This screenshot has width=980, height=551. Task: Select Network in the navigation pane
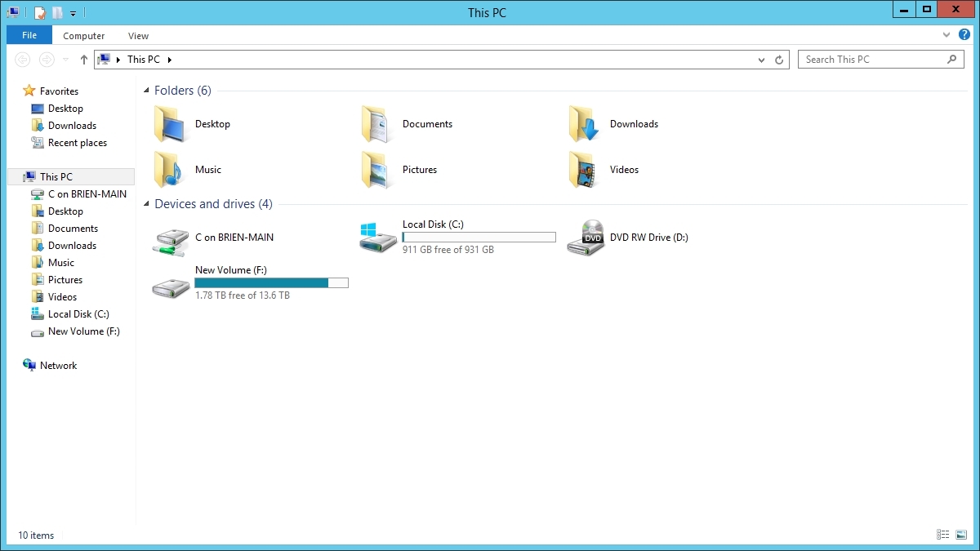pos(56,365)
